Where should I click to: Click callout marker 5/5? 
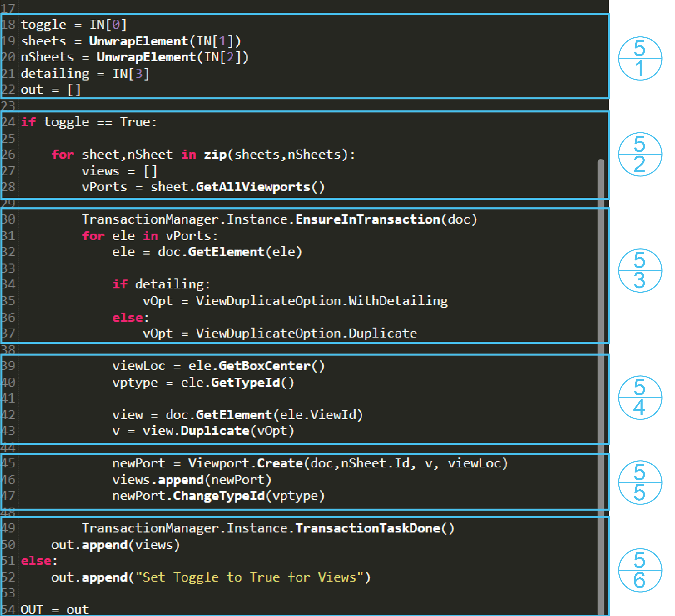pyautogui.click(x=640, y=482)
